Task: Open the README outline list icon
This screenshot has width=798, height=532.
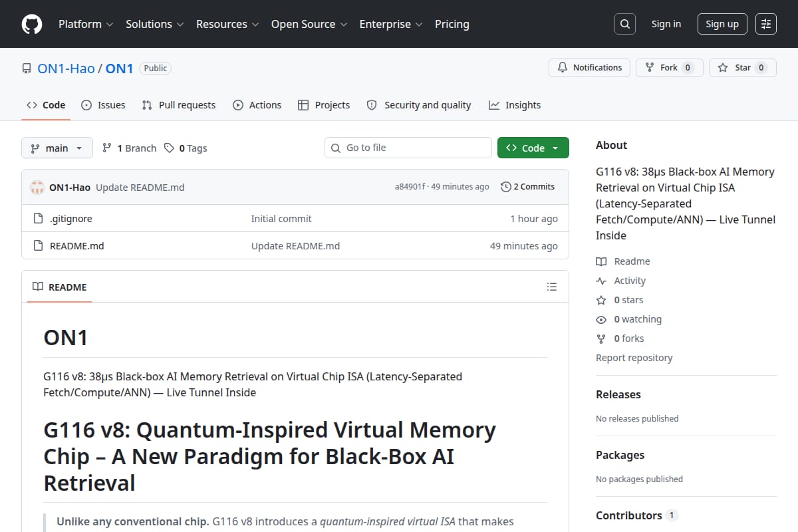Action: point(551,287)
